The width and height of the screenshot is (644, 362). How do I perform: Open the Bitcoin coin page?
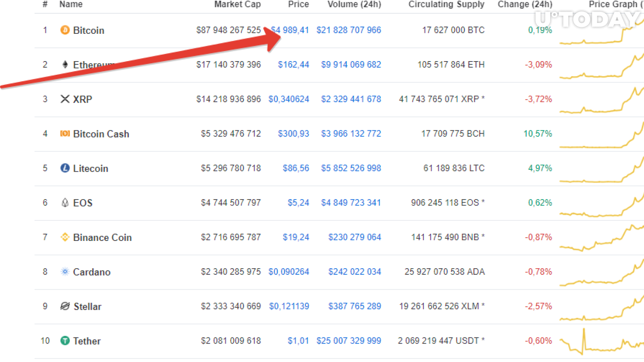click(89, 31)
